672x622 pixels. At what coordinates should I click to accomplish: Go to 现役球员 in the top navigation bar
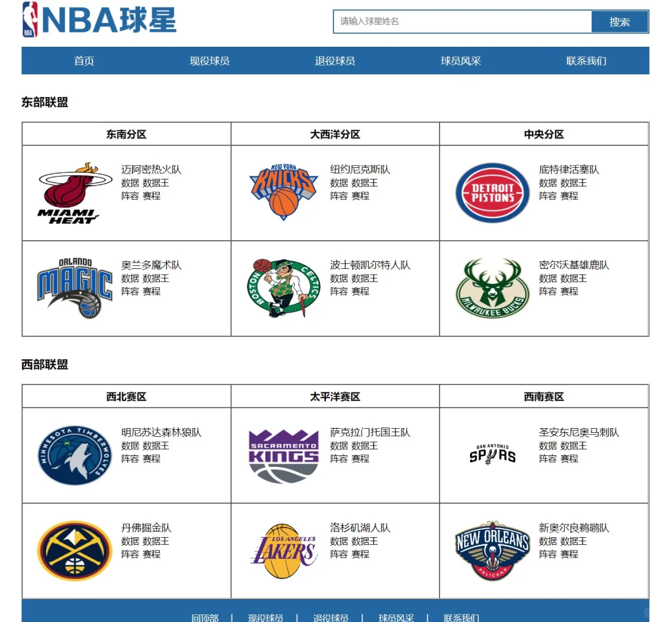[209, 61]
